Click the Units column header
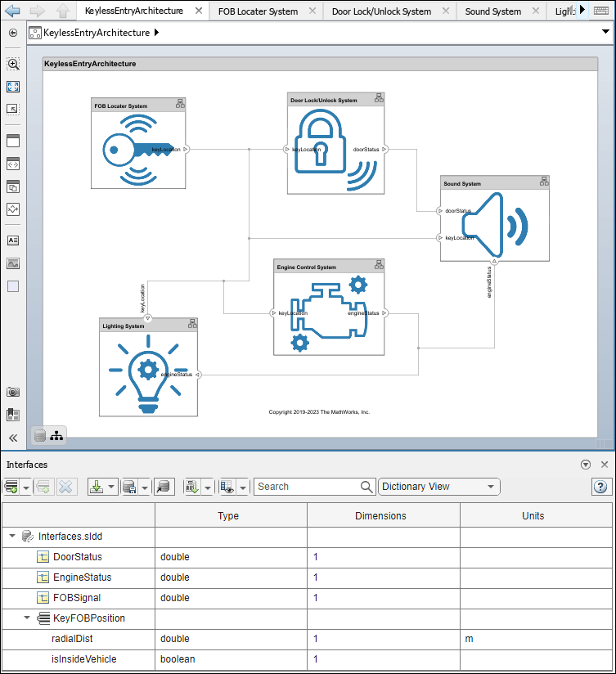The width and height of the screenshot is (616, 674). [536, 515]
